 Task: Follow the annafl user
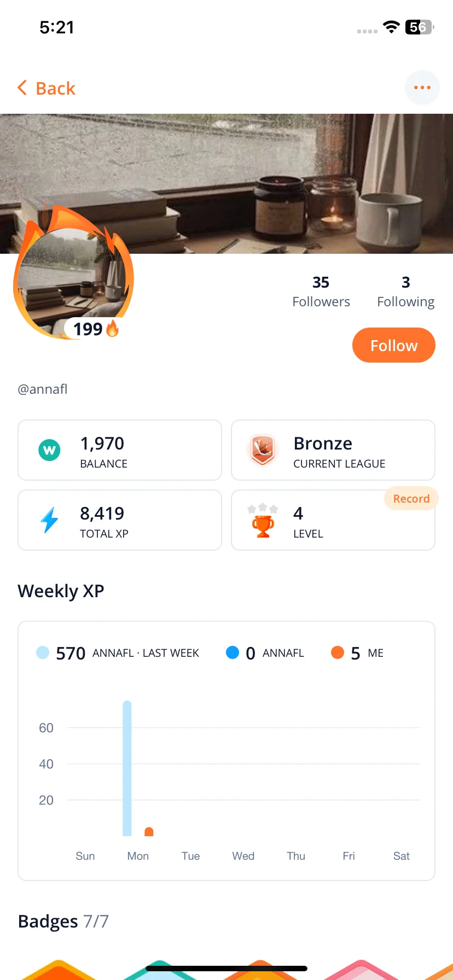point(394,345)
